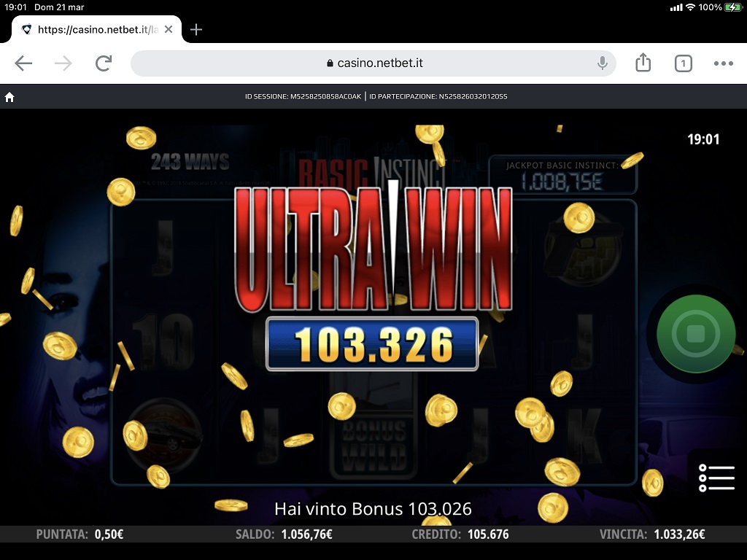
Task: Stop the spin with the green button
Action: click(x=695, y=333)
